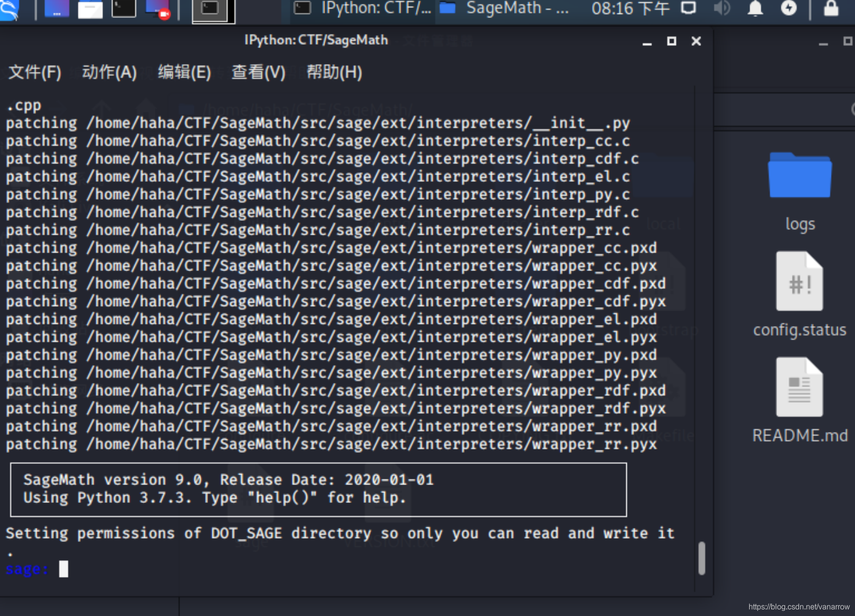Click the 'Setting permissions of DOT_SAGE' line
Viewport: 855px width, 616px height.
click(x=340, y=533)
